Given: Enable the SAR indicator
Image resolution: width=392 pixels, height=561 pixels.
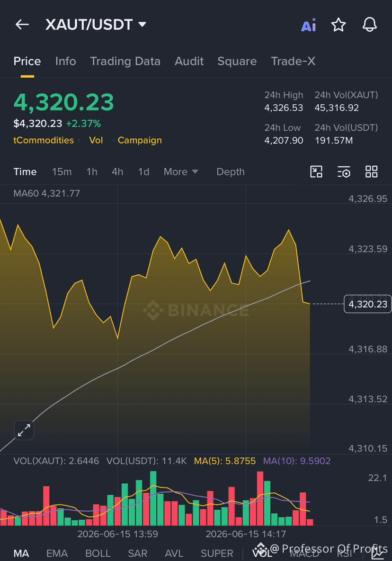Looking at the screenshot, I should (138, 553).
